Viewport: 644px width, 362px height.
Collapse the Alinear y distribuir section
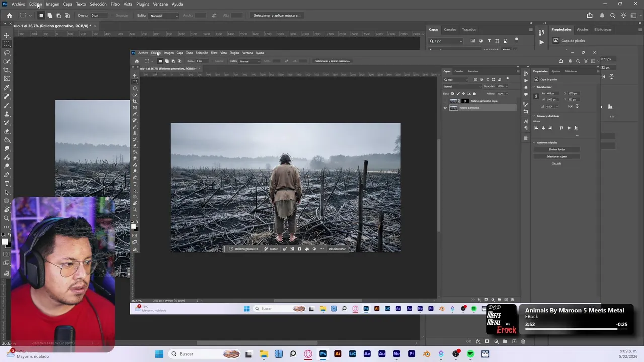534,116
